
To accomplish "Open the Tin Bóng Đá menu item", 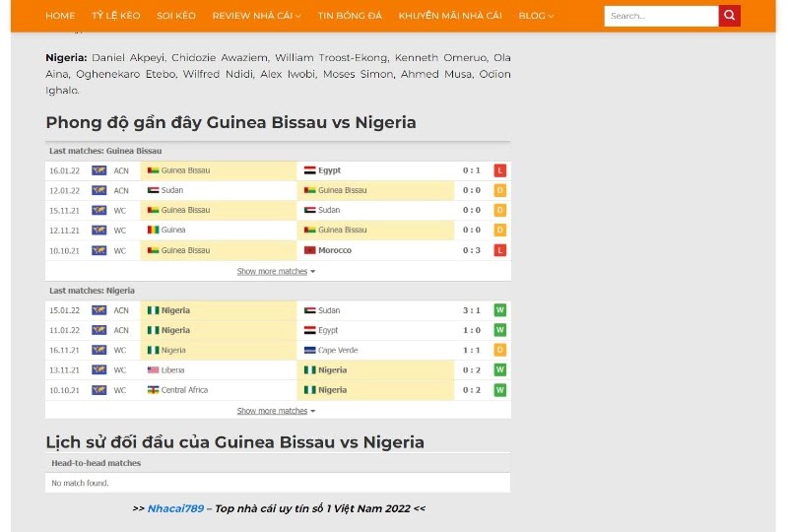I will point(350,16).
